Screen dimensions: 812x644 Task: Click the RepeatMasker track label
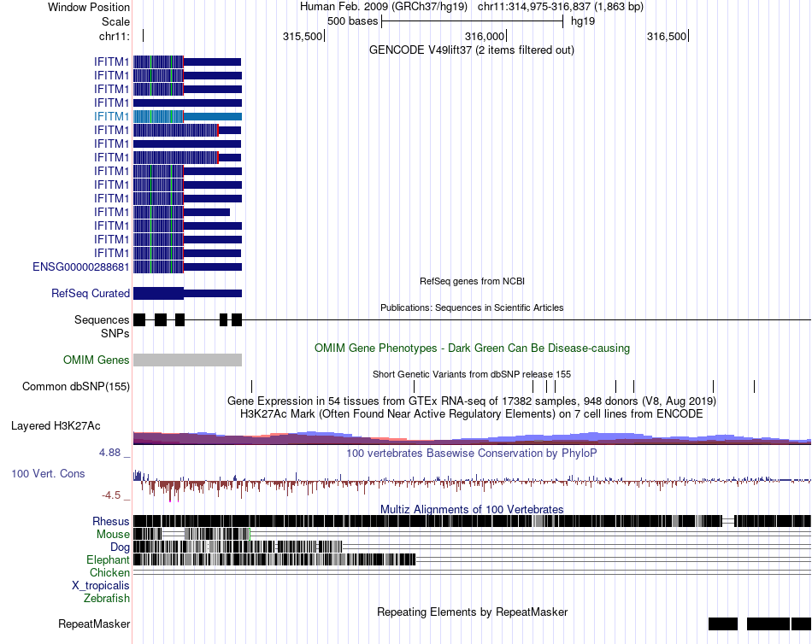tap(94, 624)
